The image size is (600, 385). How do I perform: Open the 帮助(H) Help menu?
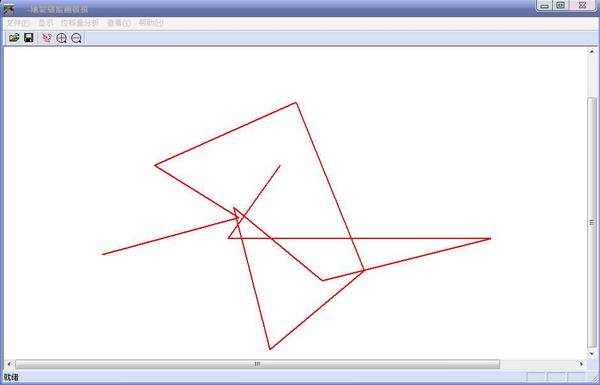click(x=151, y=23)
